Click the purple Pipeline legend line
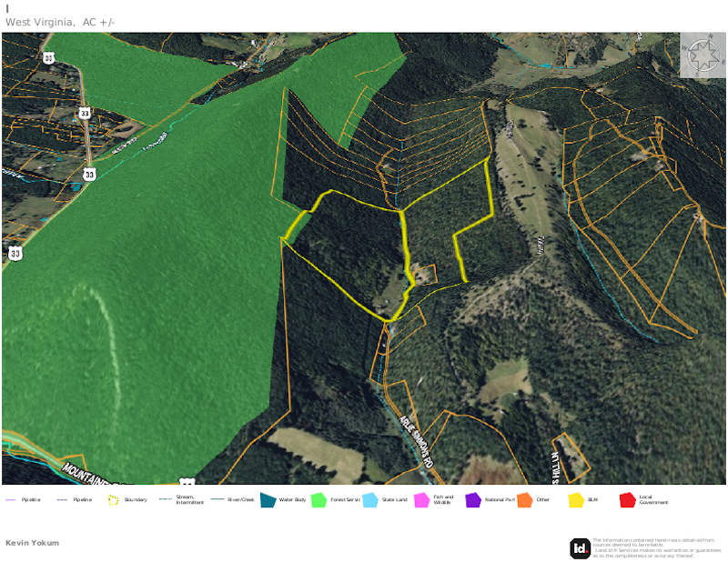This screenshot has height=562, width=728. tap(11, 500)
